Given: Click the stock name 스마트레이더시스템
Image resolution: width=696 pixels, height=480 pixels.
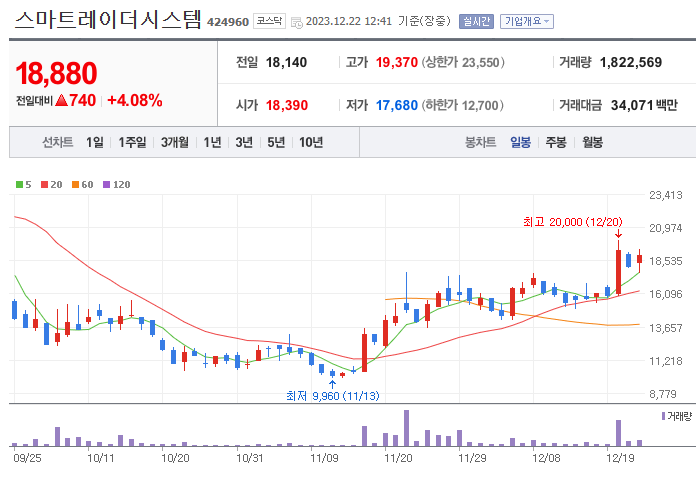Looking at the screenshot, I should click(108, 20).
